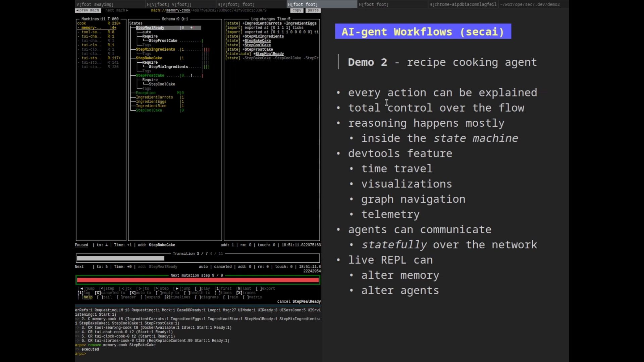Collapse the StepMealReady state node
The height and width of the screenshot is (362, 644).
150,28
